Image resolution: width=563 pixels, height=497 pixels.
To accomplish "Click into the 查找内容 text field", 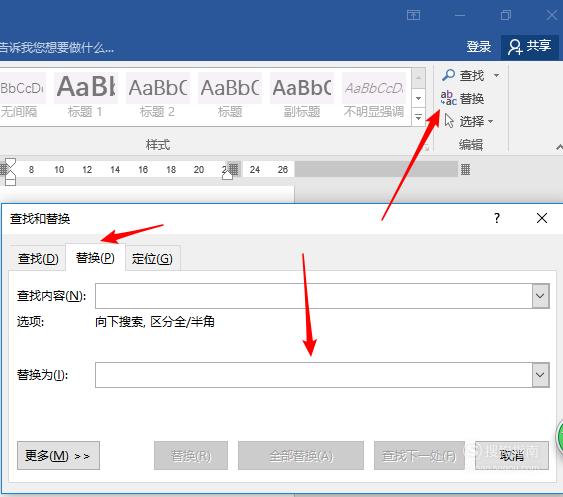I will point(313,296).
